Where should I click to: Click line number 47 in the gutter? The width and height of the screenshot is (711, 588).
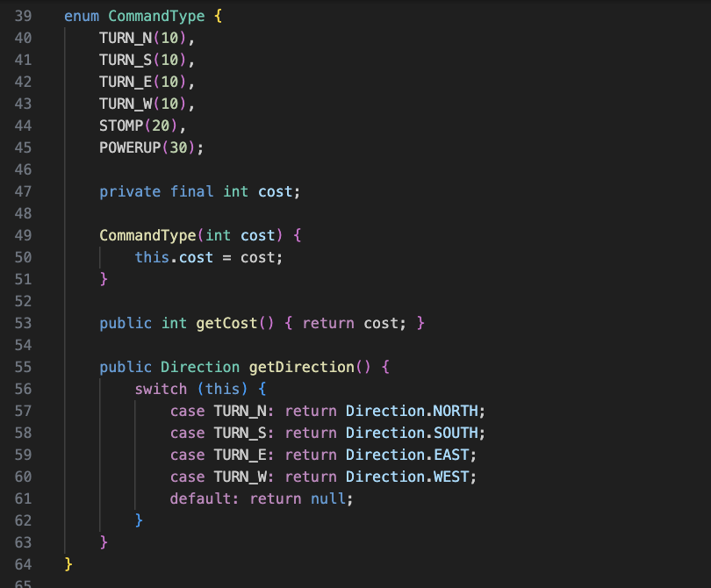[23, 192]
